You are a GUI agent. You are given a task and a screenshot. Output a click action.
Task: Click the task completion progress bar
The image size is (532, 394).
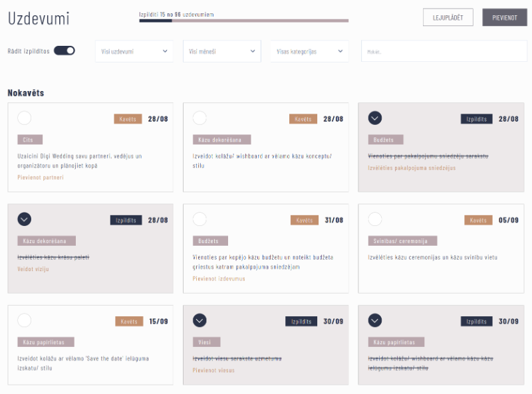[x=243, y=21]
